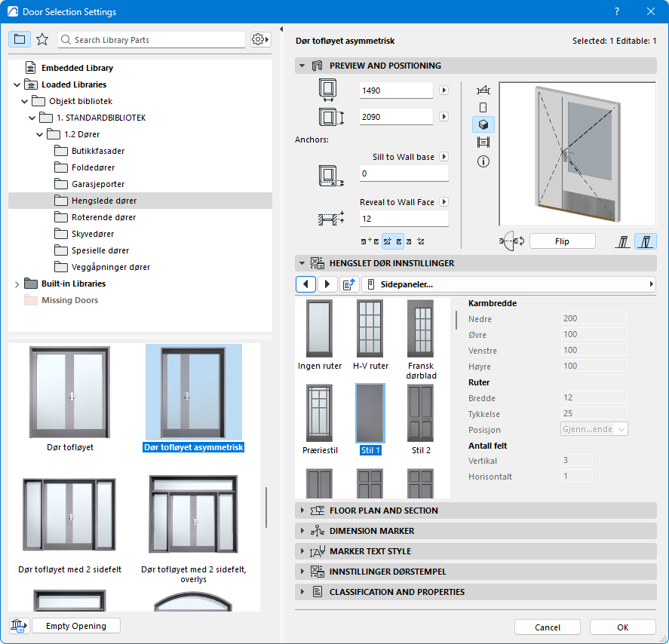
Task: Choose the Fransk dørblad panel style
Action: click(421, 329)
